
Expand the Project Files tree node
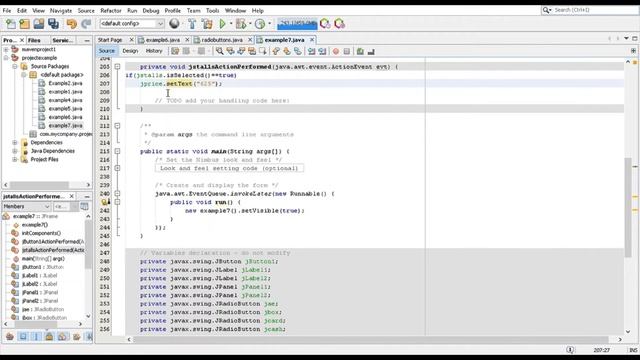coord(15,159)
